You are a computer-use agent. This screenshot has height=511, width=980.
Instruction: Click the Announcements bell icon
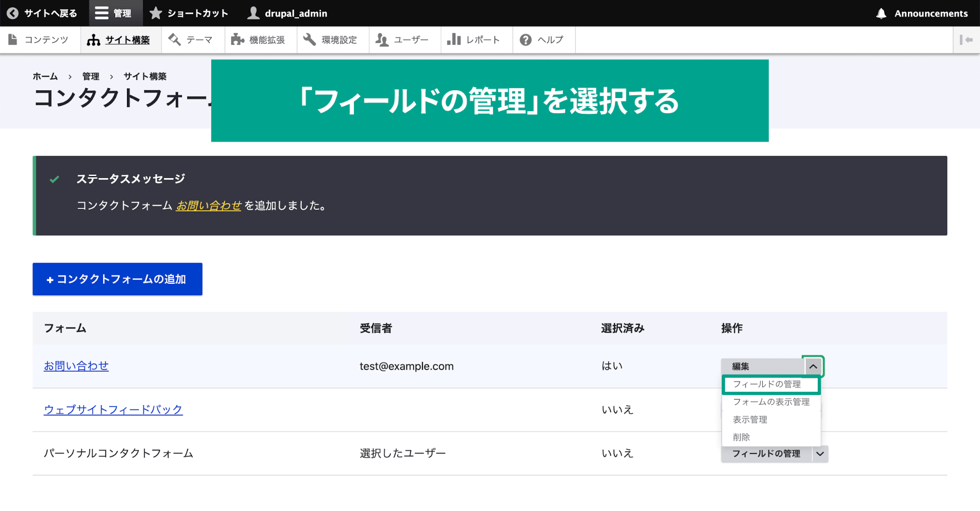point(881,13)
